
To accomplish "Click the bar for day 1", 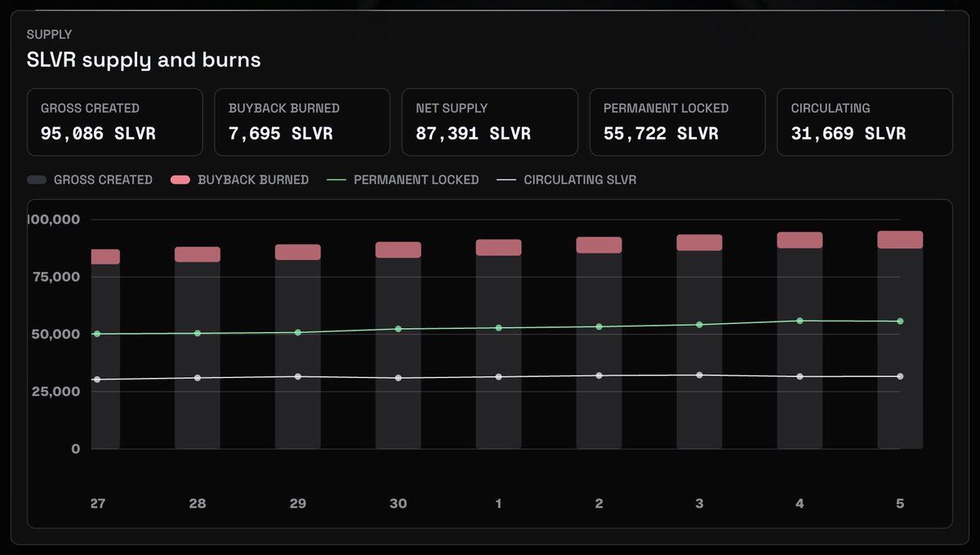I will click(499, 344).
